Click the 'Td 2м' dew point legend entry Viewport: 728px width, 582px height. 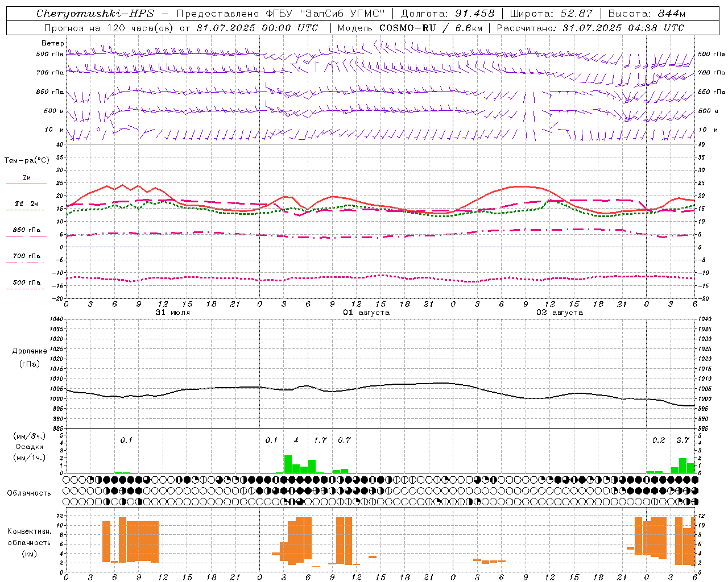(x=26, y=203)
